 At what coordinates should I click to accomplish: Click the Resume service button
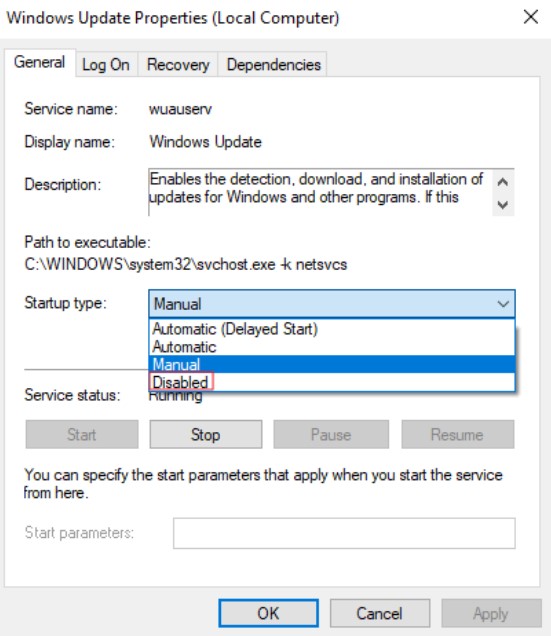(458, 434)
